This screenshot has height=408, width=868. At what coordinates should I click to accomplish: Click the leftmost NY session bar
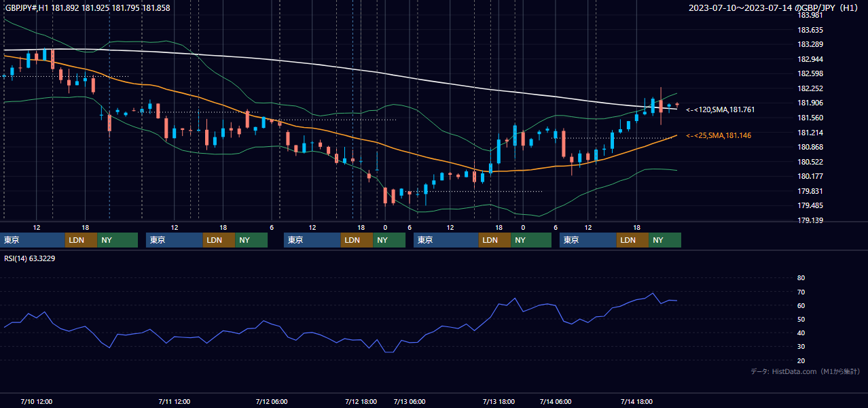[117, 240]
